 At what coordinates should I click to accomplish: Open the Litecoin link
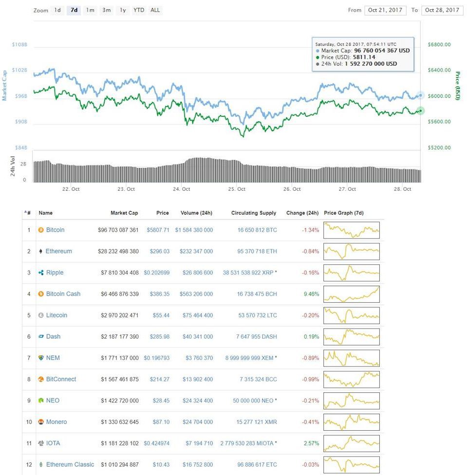pos(56,315)
